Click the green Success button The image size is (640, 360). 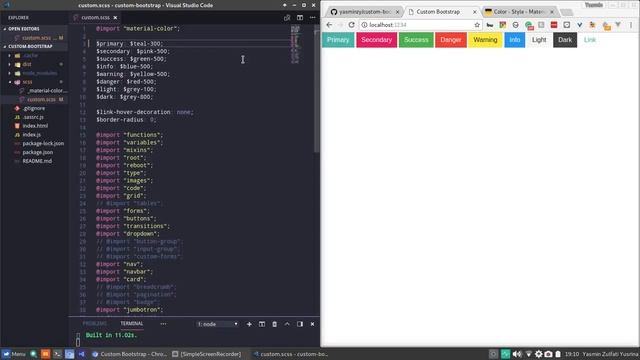[x=416, y=40]
